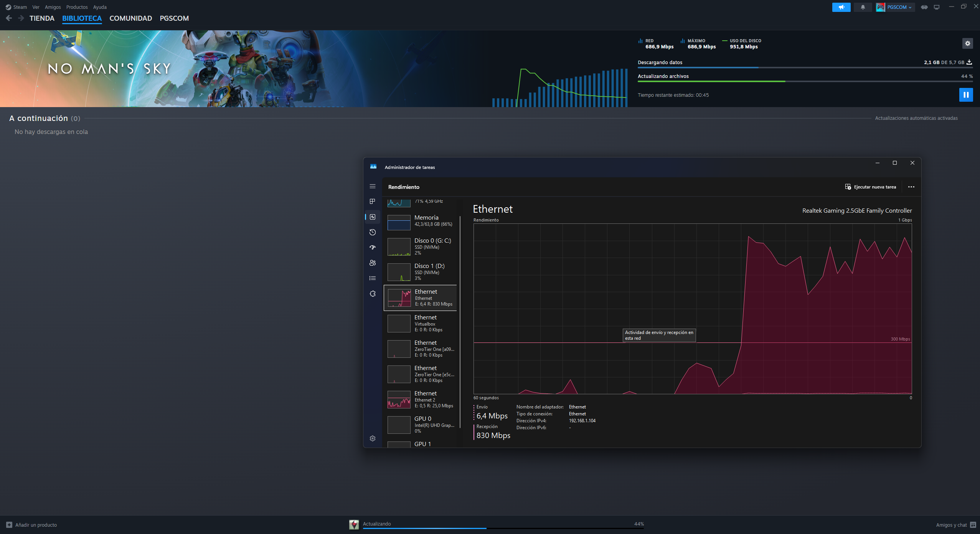This screenshot has width=980, height=534.
Task: Open Startup apps page icon
Action: point(372,248)
